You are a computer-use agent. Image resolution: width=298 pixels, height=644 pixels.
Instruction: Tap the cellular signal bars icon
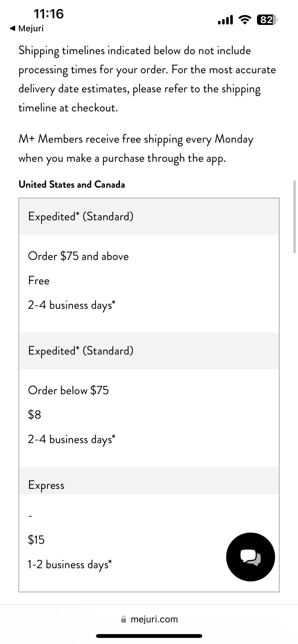(x=225, y=20)
